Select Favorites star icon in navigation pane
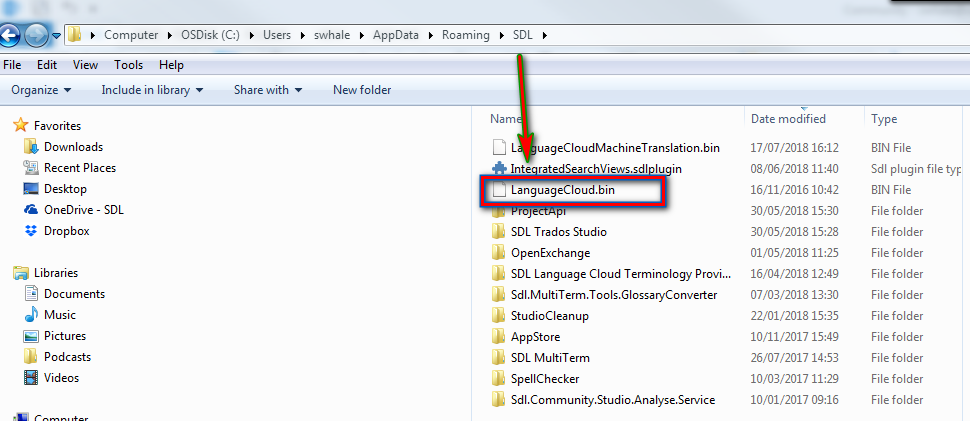 pos(21,125)
